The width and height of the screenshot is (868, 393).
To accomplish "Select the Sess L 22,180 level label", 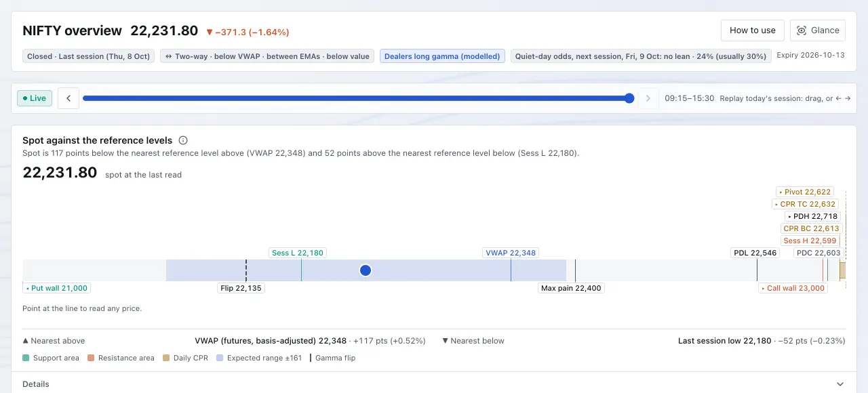I will [297, 253].
